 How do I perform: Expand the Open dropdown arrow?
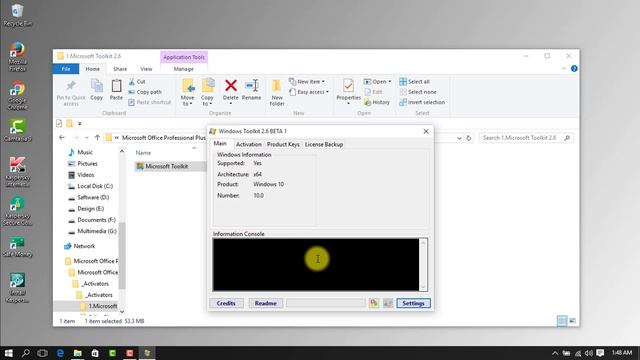(x=389, y=82)
